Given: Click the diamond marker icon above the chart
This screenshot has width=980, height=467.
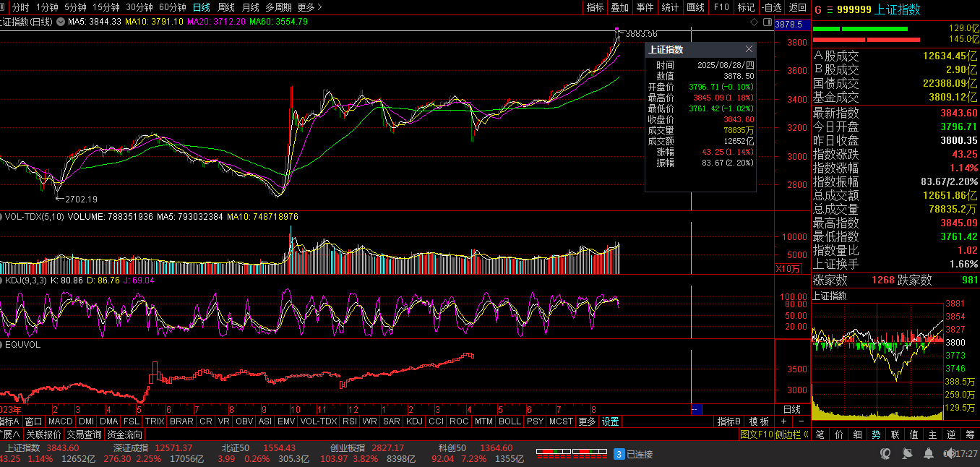Looking at the screenshot, I should point(753,22).
